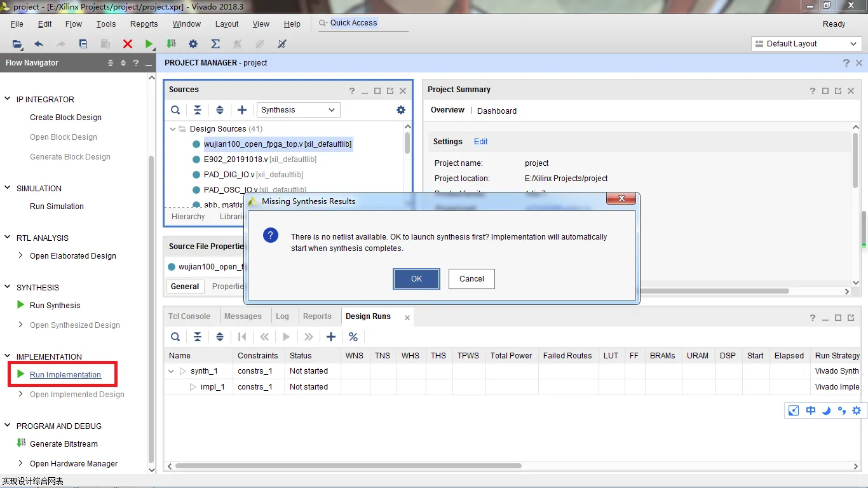Collapse all items in the Sources panel
868x488 pixels.
click(198, 110)
